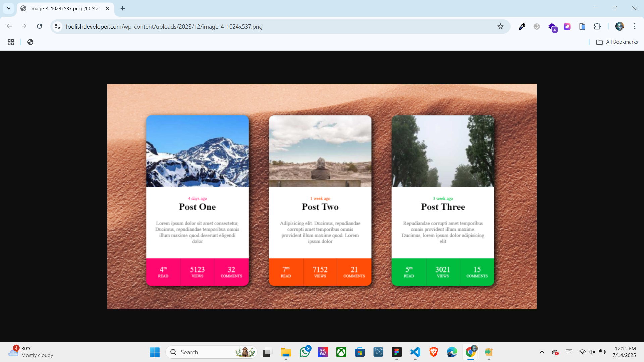Click the Post One mountain image
The image size is (644, 362).
197,151
